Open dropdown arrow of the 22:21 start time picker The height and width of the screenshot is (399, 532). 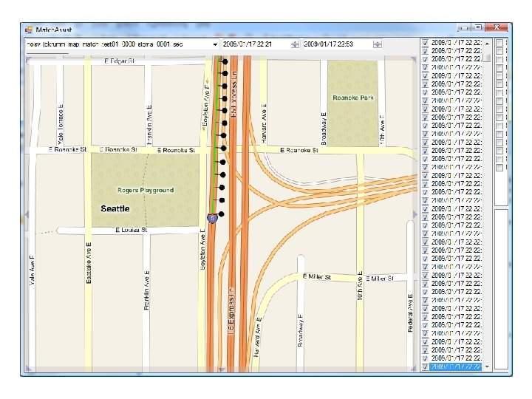295,44
